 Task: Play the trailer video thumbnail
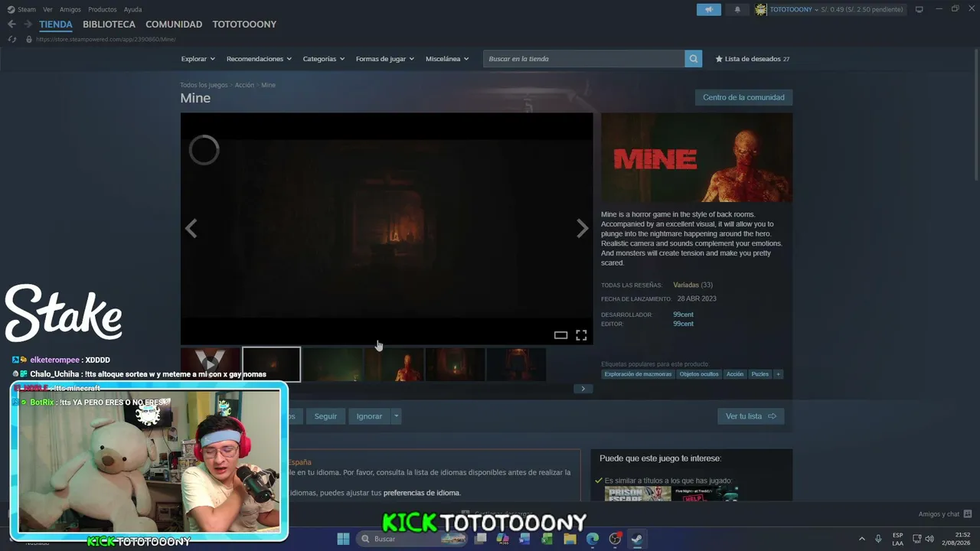(211, 364)
